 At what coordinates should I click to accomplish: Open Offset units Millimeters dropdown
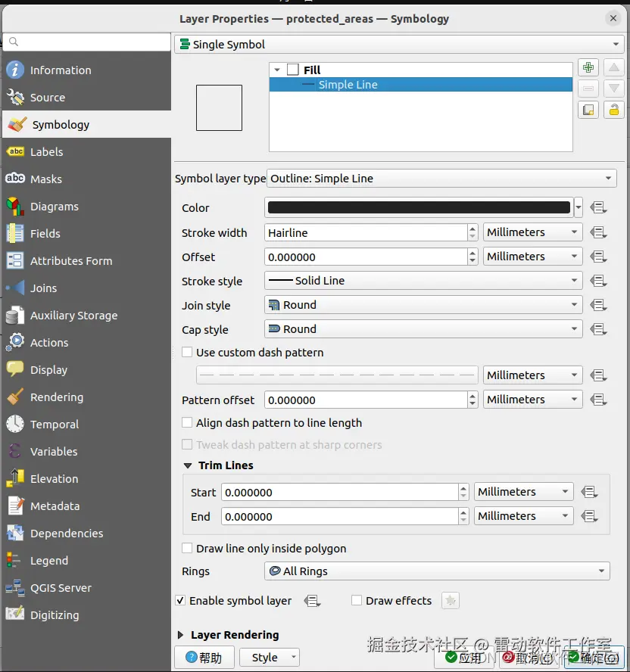pos(532,257)
